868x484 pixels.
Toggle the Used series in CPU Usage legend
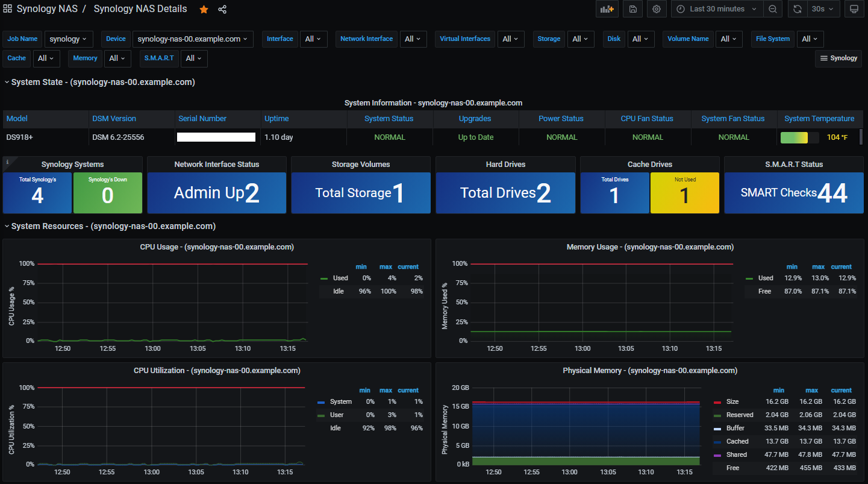tap(340, 278)
